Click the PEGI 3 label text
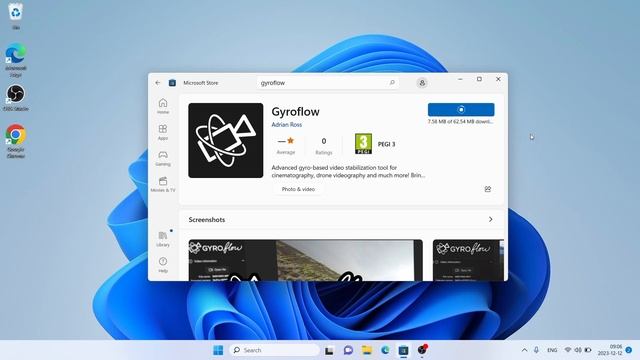Image resolution: width=640 pixels, height=360 pixels. [386, 144]
